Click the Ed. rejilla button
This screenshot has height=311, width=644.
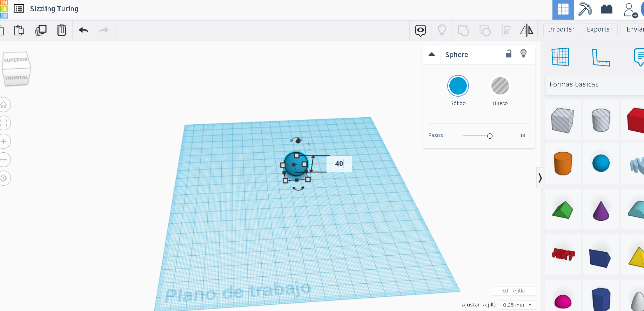pos(514,291)
